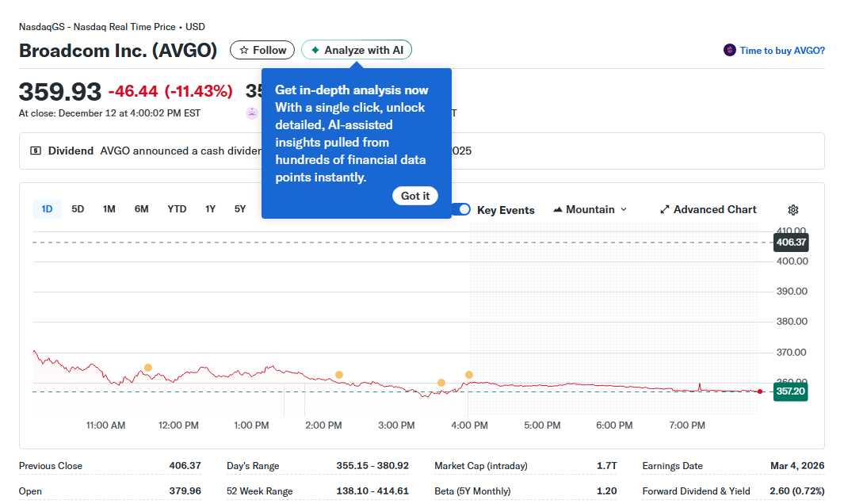Switch to the 1Y chart view
This screenshot has width=844, height=504.
tap(210, 208)
